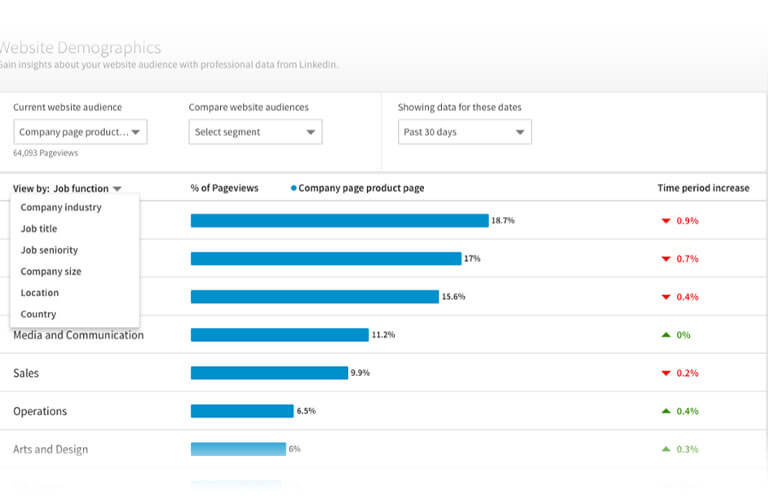The height and width of the screenshot is (500, 768).
Task: Click the red down arrow beside 0.7%
Action: (x=665, y=259)
